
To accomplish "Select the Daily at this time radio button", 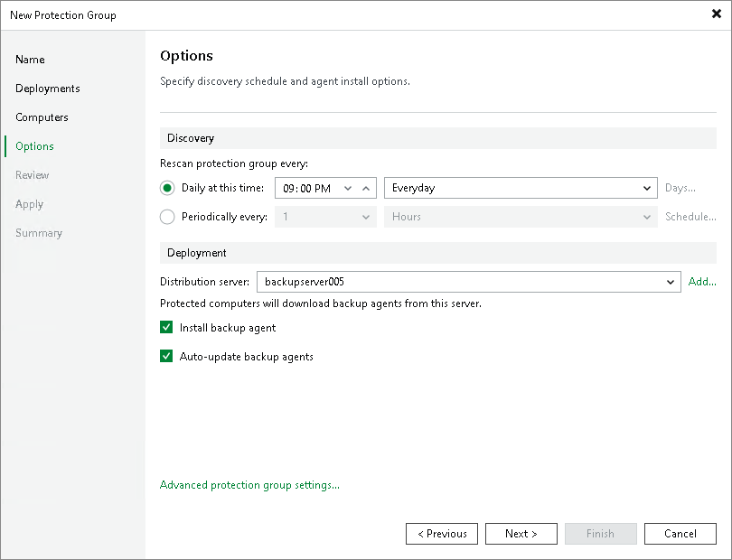I will tap(167, 188).
